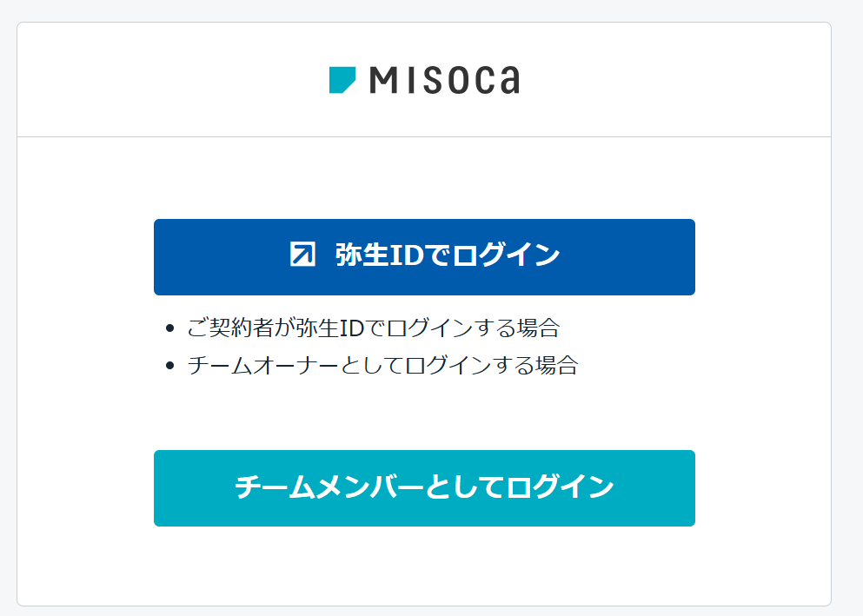Click the divider line under the logo header

(x=424, y=137)
